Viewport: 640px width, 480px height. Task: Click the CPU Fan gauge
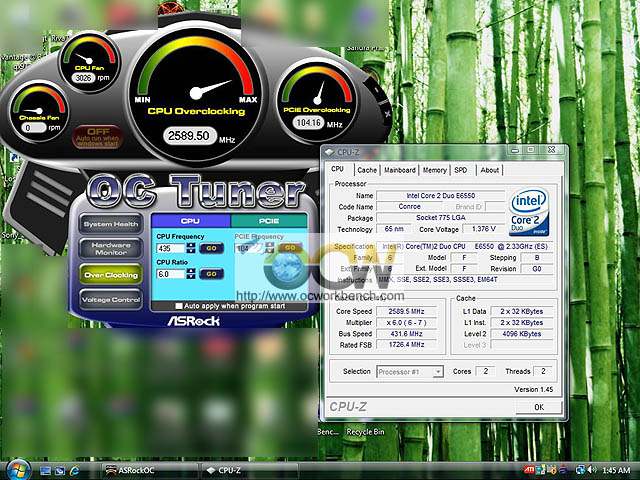point(89,62)
